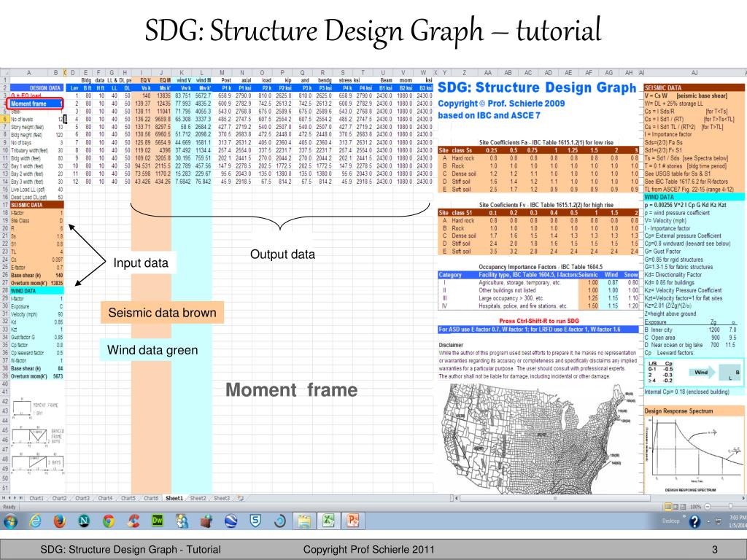Viewport: 747px width, 560px height.
Task: Launch Google Chrome from the taskbar
Action: 109,521
